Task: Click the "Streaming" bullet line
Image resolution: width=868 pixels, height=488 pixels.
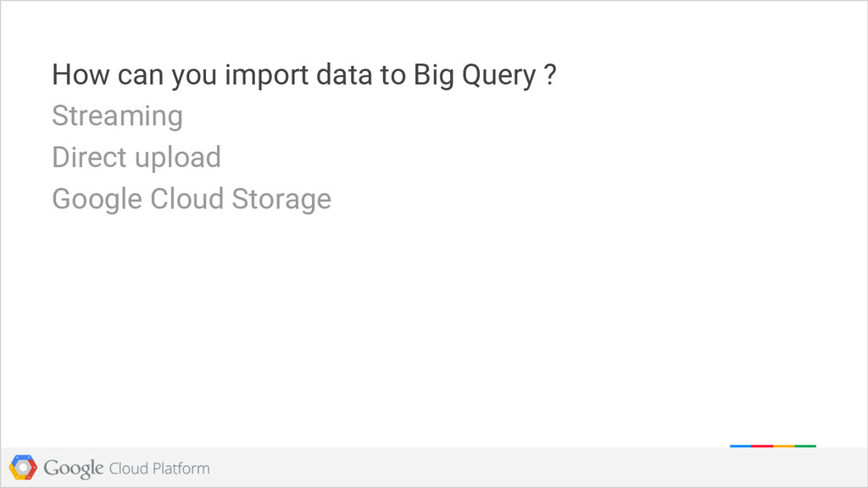Action: tap(117, 116)
